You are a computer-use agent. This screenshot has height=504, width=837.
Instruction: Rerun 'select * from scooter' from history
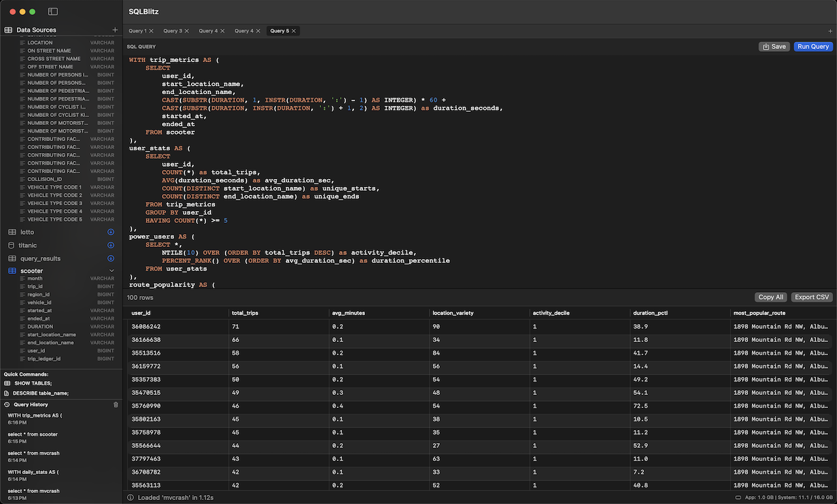pyautogui.click(x=31, y=433)
